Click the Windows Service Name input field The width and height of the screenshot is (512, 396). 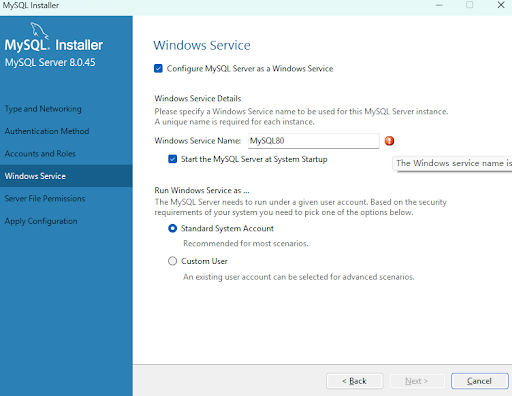coord(314,141)
